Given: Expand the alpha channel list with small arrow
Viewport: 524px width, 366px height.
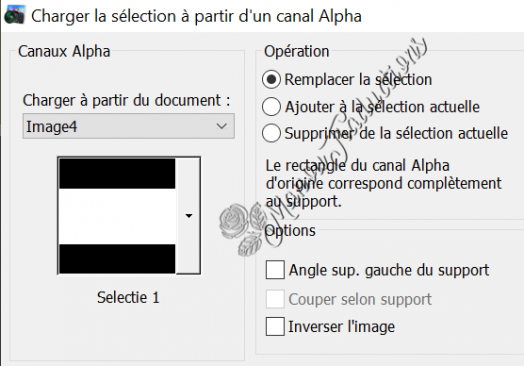Looking at the screenshot, I should click(188, 216).
